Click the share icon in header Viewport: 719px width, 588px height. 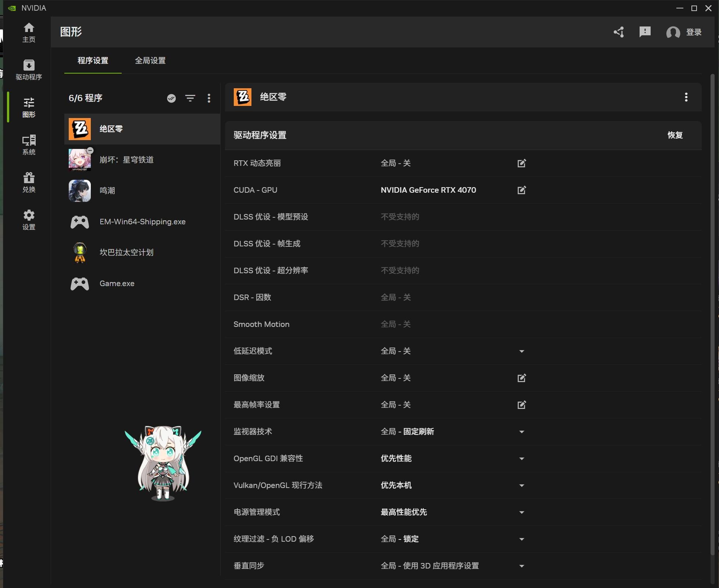(x=619, y=32)
